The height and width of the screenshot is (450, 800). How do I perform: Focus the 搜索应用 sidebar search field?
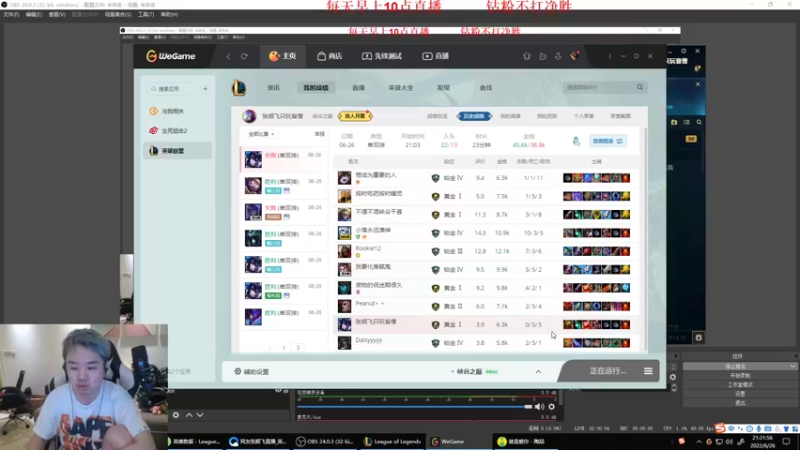172,89
